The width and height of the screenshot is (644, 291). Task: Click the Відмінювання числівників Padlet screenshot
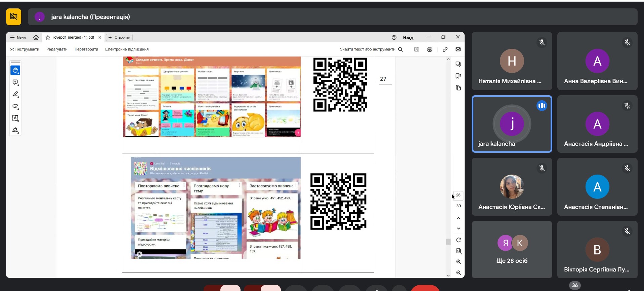point(216,208)
